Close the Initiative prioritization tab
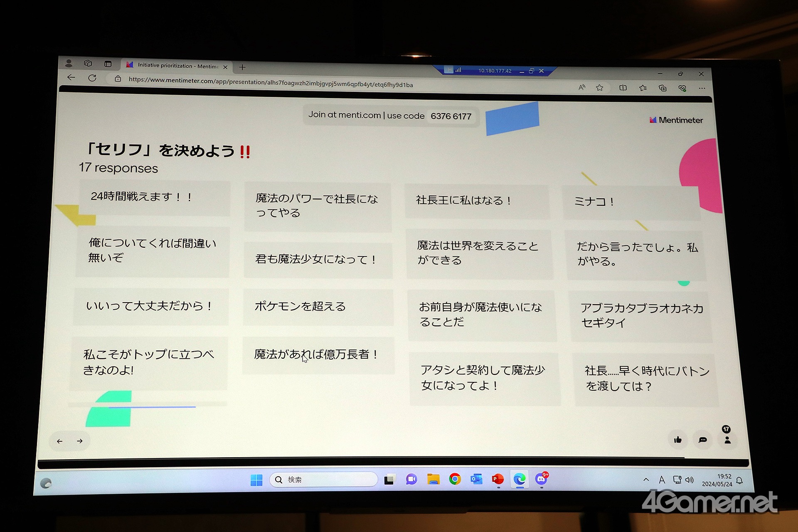798x532 pixels. pos(225,67)
